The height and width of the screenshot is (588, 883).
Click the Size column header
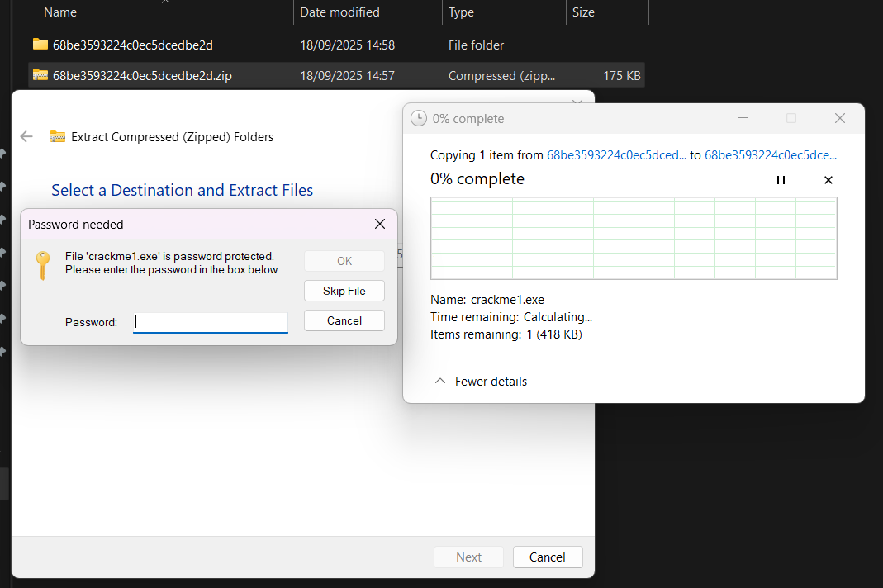tap(583, 12)
